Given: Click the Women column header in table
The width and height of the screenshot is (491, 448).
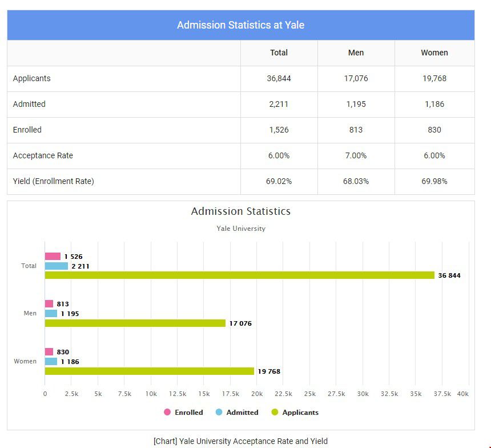Looking at the screenshot, I should coord(434,53).
